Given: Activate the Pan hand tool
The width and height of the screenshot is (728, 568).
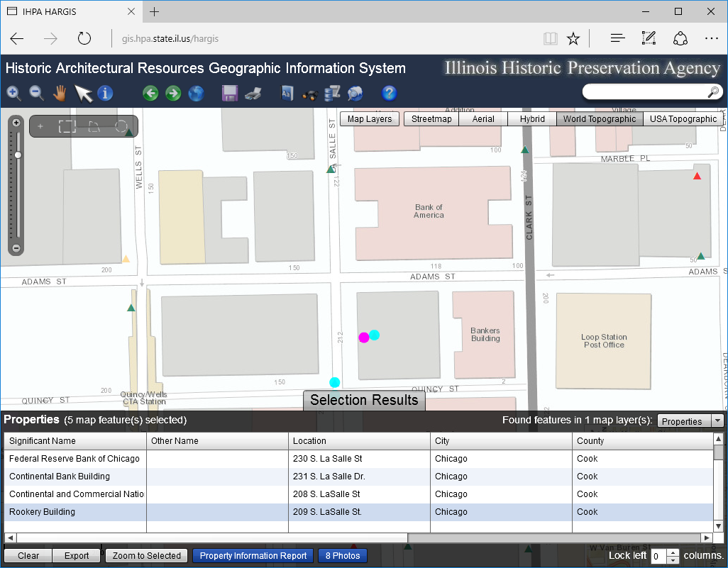Looking at the screenshot, I should [60, 93].
